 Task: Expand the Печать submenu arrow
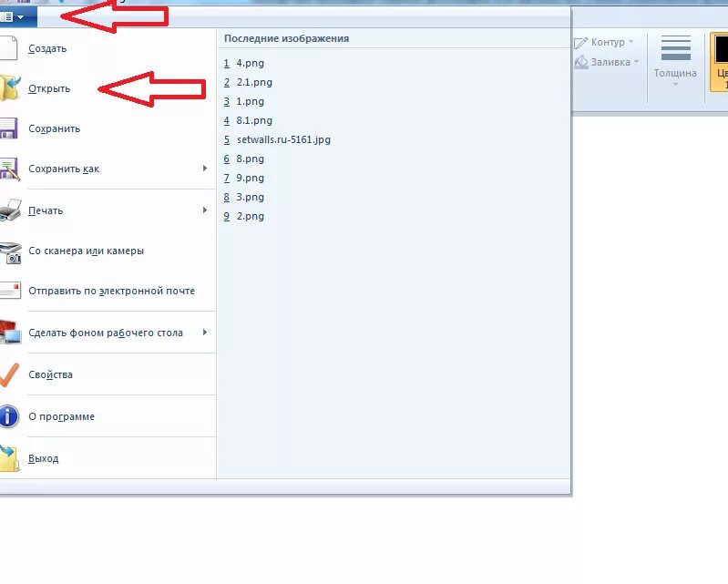[205, 210]
